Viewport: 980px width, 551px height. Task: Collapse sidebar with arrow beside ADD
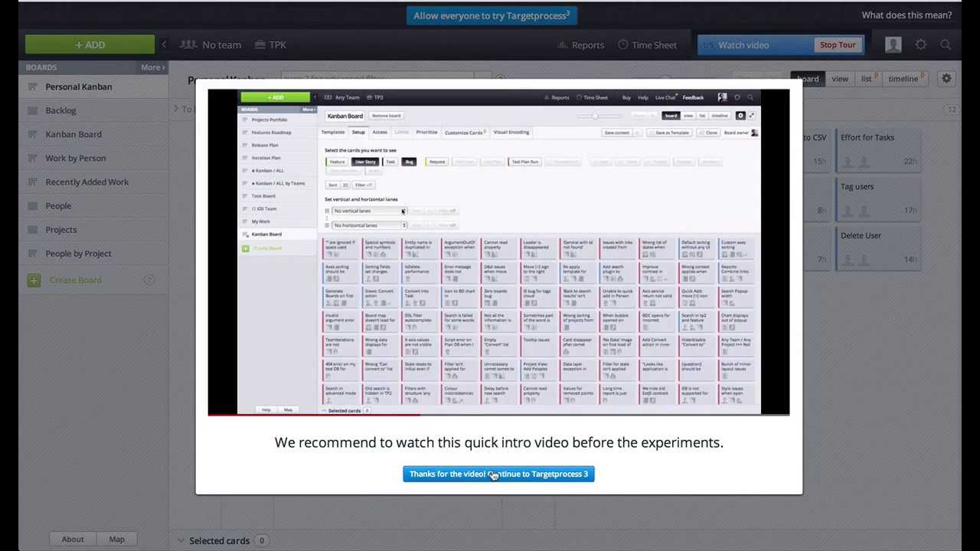163,44
